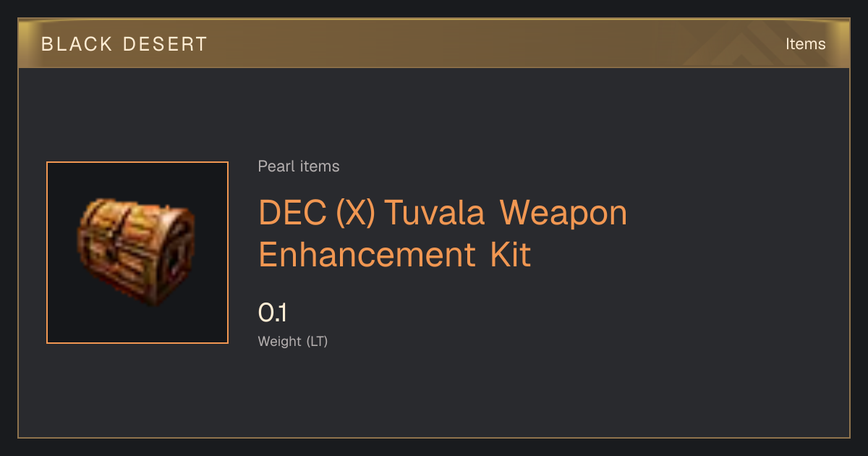Click the word Weapon in the title
Viewport: 868px width, 456px height.
(563, 213)
